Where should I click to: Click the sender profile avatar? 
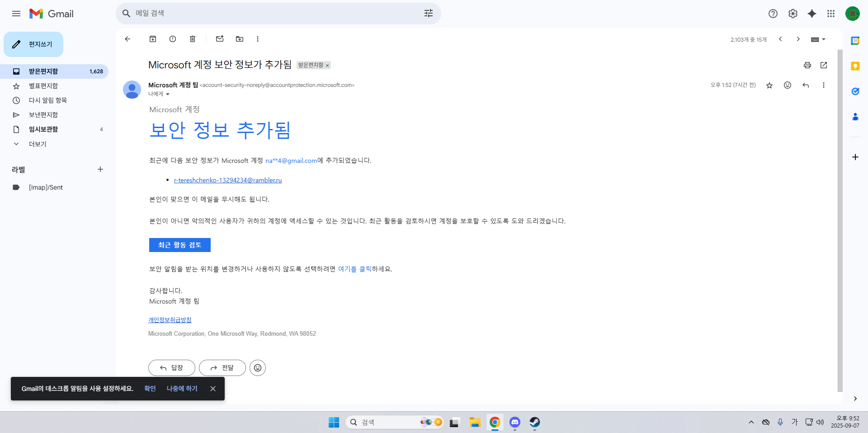pyautogui.click(x=132, y=90)
